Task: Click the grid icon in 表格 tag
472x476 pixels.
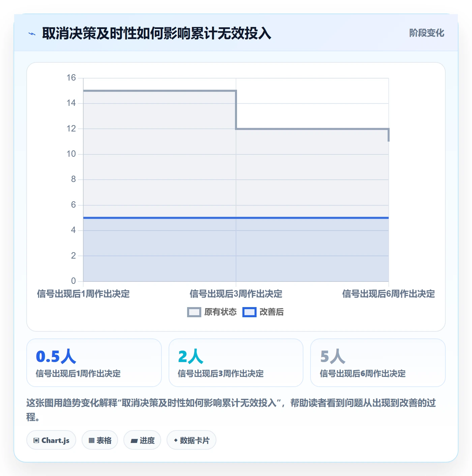Action: [x=91, y=440]
